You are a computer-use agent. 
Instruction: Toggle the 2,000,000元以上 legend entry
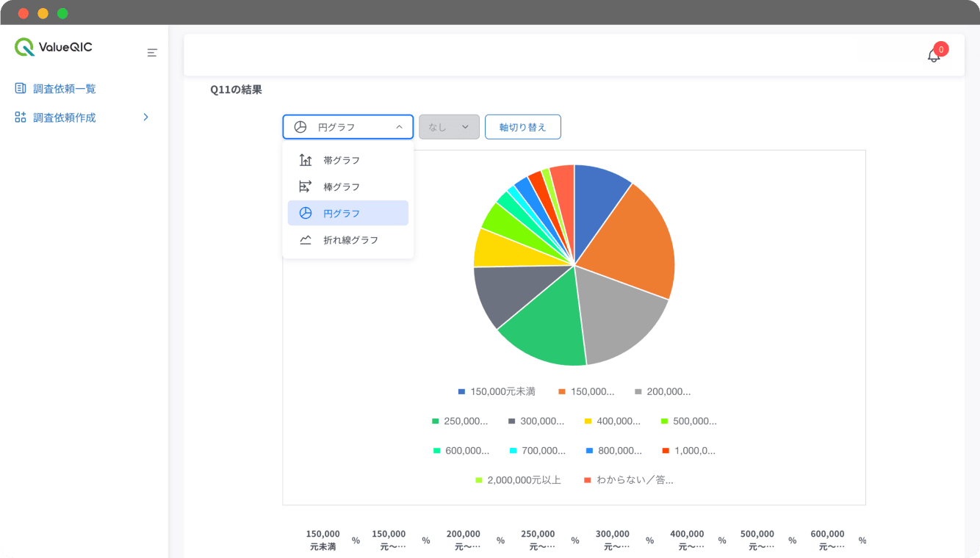518,480
